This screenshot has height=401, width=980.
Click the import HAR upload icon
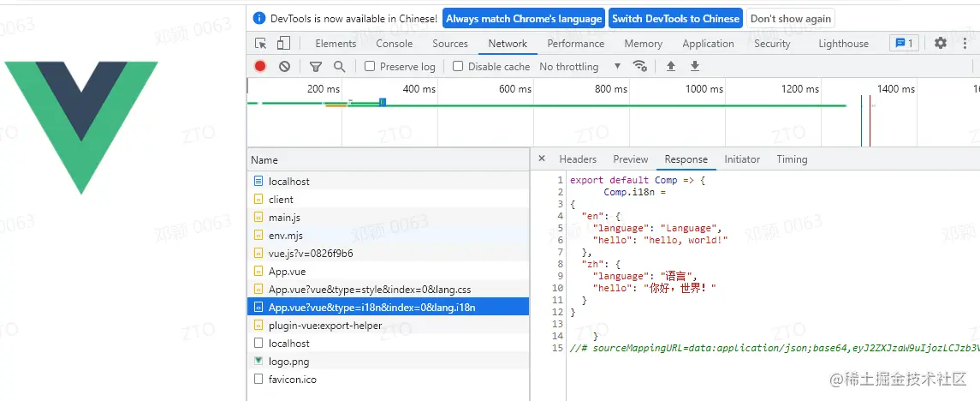click(x=671, y=66)
